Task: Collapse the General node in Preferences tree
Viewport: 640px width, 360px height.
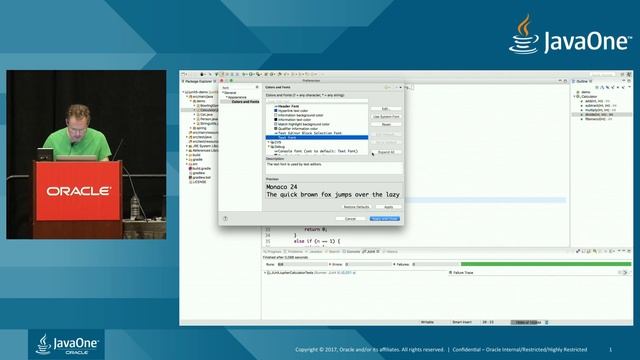Action: point(223,93)
